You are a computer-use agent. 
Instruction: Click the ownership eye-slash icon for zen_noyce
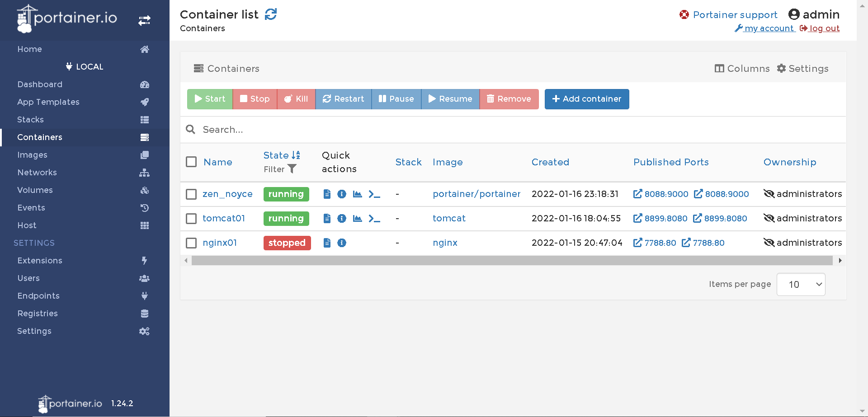pyautogui.click(x=769, y=194)
